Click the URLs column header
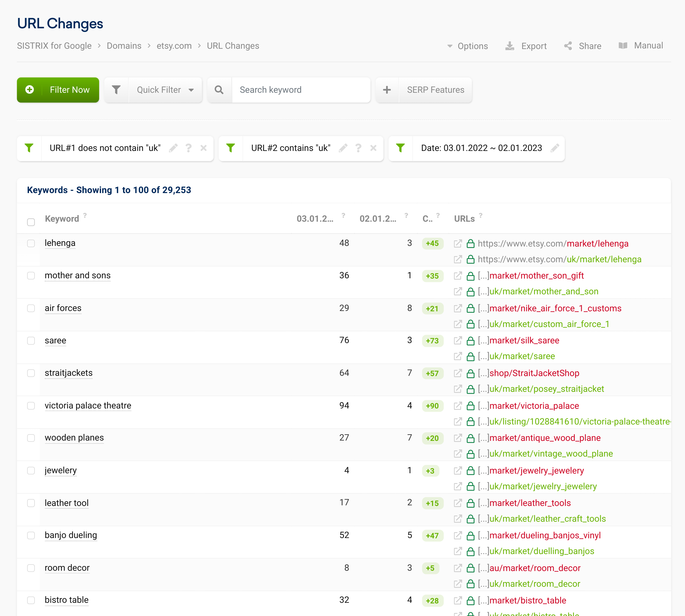This screenshot has height=616, width=685. pos(464,219)
